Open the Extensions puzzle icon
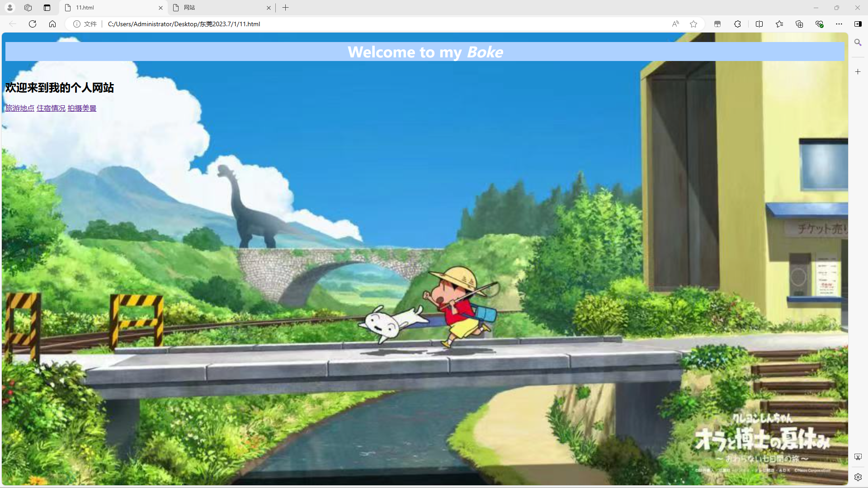Screen dimensions: 868x488 point(737,24)
